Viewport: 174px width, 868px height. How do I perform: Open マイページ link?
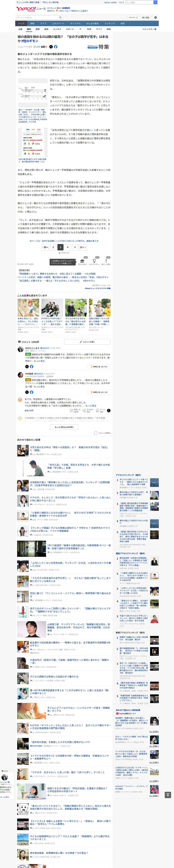tap(133, 18)
